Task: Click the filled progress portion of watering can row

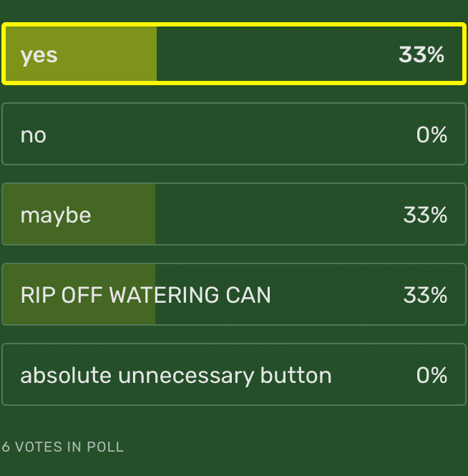Action: tap(79, 294)
